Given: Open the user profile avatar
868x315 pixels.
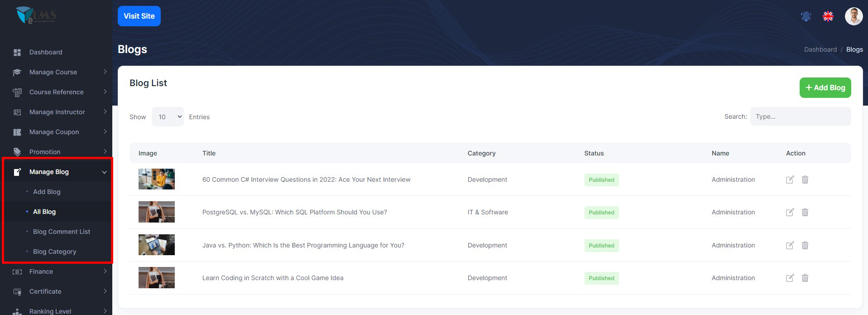Looking at the screenshot, I should [854, 17].
